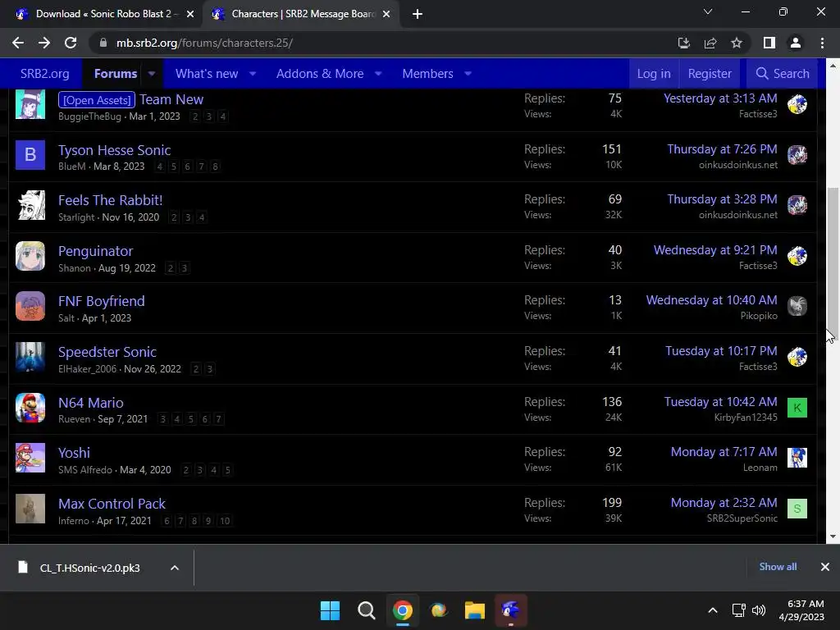
Task: Jump to latest post Monday at 2:32 AM
Action: pos(724,503)
